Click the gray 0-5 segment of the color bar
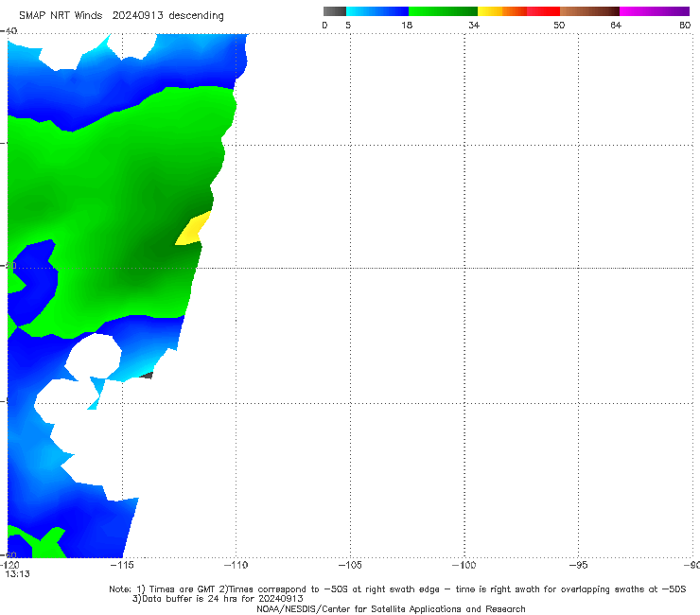700x615 pixels. [335, 11]
